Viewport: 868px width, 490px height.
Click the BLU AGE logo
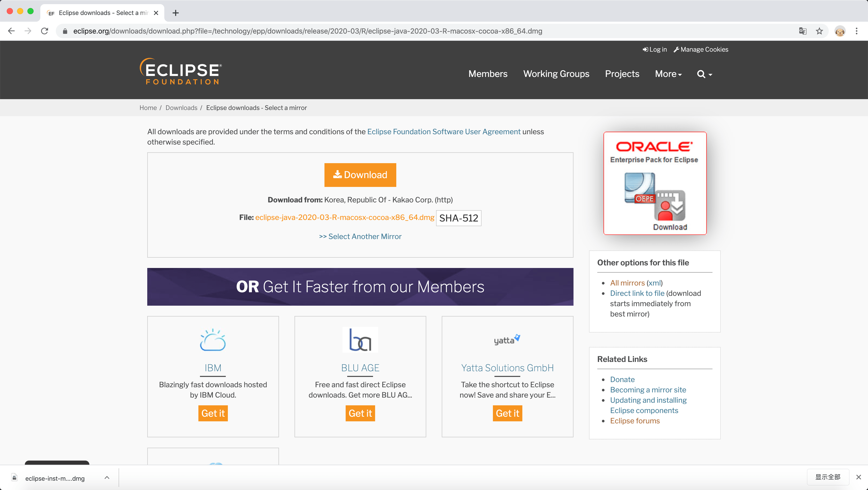(360, 339)
